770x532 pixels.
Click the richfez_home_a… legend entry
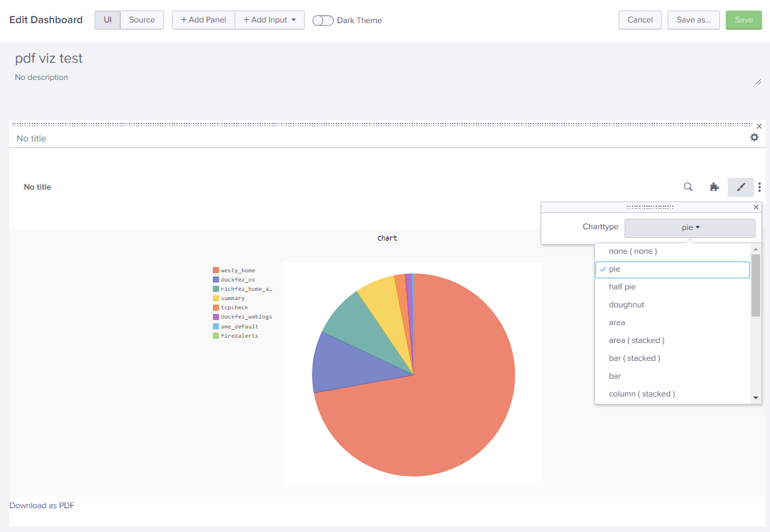(x=243, y=289)
